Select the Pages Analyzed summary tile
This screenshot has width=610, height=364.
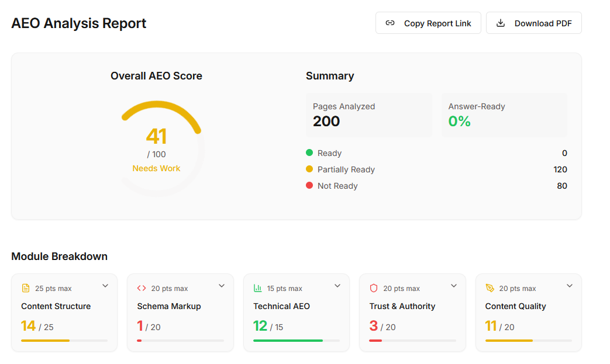coord(369,115)
